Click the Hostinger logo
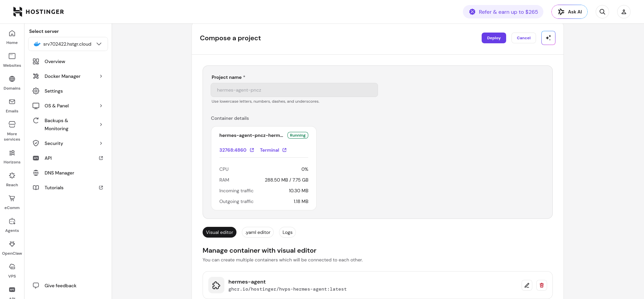This screenshot has height=299, width=644. 38,12
